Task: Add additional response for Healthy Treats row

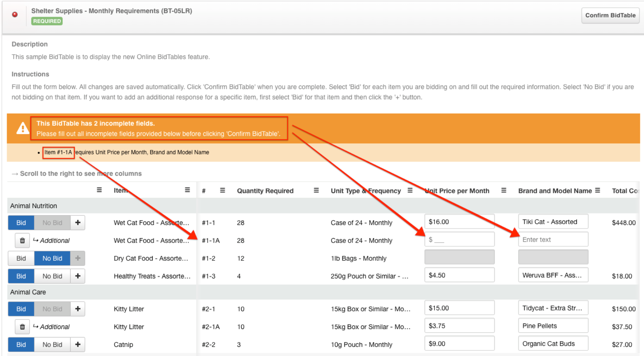Action: click(x=78, y=276)
